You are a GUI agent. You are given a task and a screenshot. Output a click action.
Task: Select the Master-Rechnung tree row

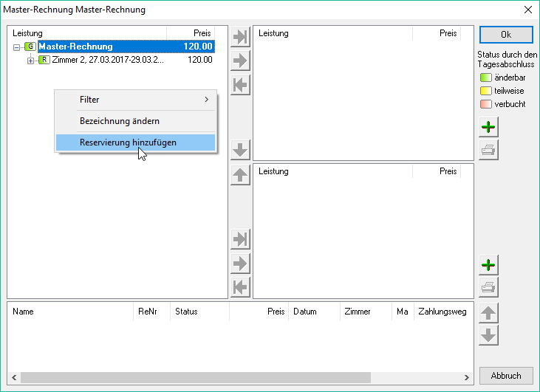click(126, 47)
